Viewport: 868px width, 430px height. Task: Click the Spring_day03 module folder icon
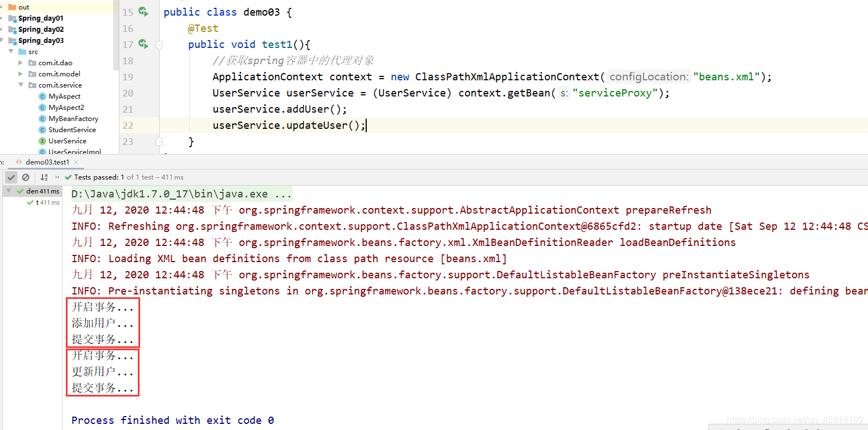(x=12, y=41)
